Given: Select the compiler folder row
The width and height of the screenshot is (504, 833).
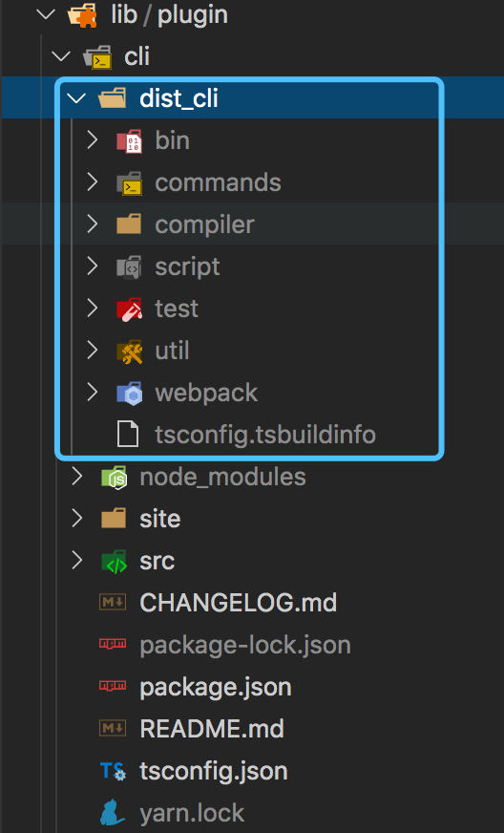Looking at the screenshot, I should click(x=252, y=224).
